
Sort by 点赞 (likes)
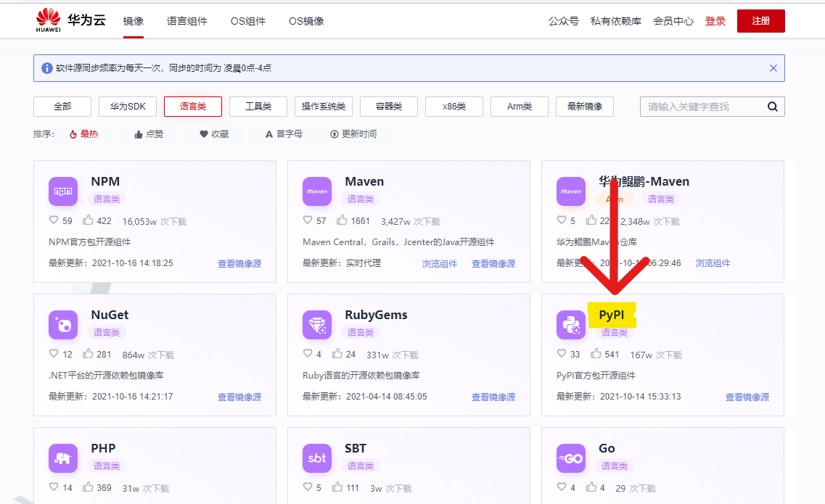(x=149, y=134)
